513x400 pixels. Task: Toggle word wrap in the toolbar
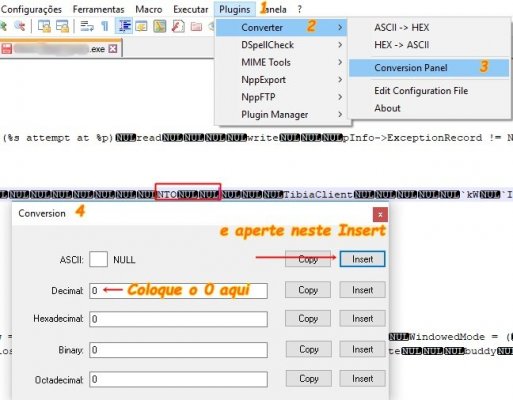87,26
